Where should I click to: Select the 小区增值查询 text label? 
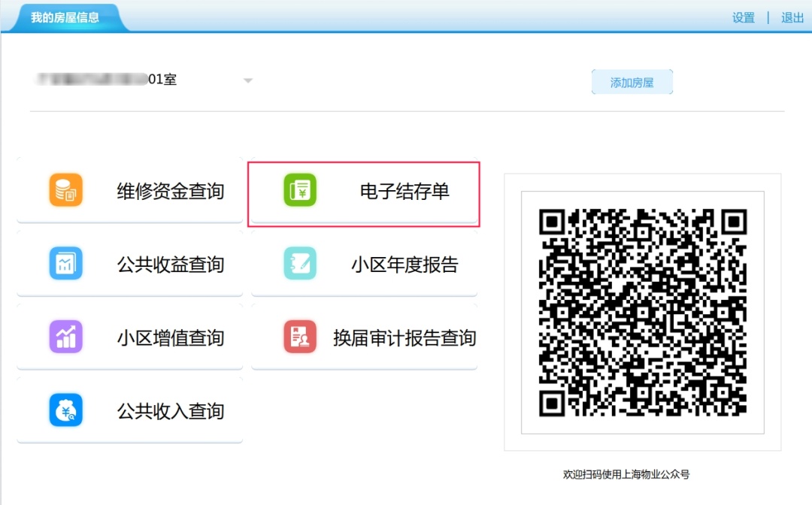[x=171, y=338]
